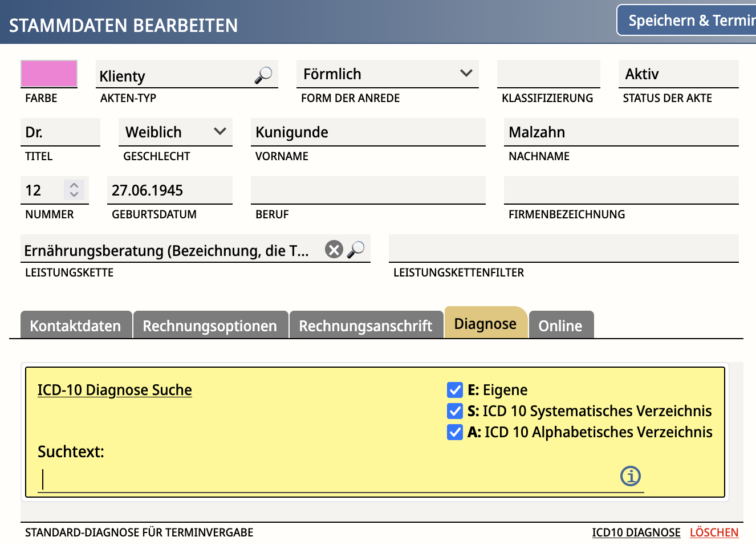Disable A: ICD 10 Alphabetisches Verzeichnis
Viewport: 756px width, 545px height.
click(455, 432)
